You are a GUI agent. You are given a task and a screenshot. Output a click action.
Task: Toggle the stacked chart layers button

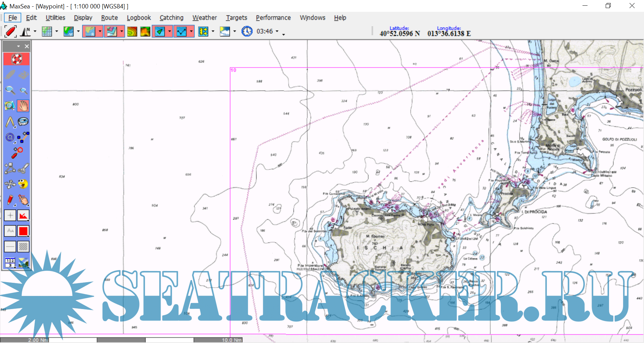(111, 32)
